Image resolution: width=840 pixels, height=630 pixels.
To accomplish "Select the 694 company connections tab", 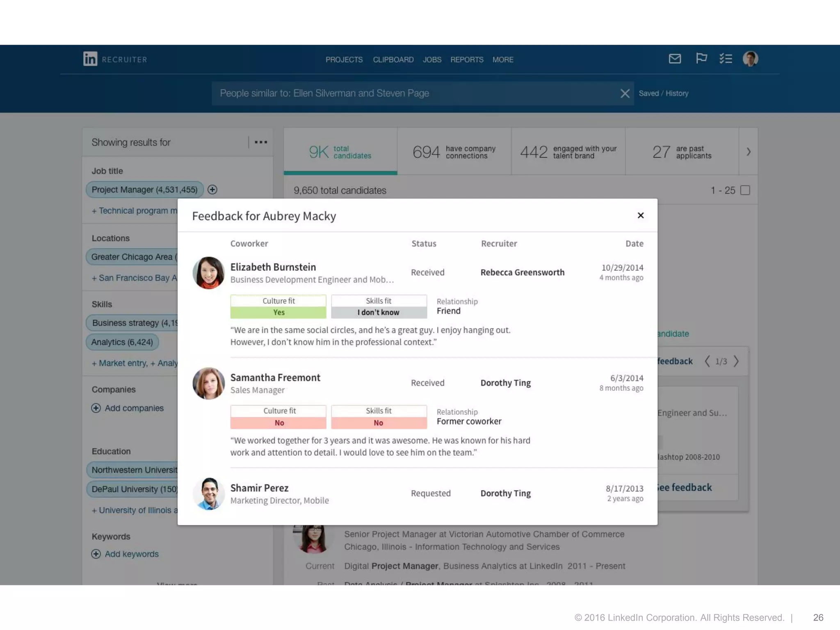I will pyautogui.click(x=454, y=152).
